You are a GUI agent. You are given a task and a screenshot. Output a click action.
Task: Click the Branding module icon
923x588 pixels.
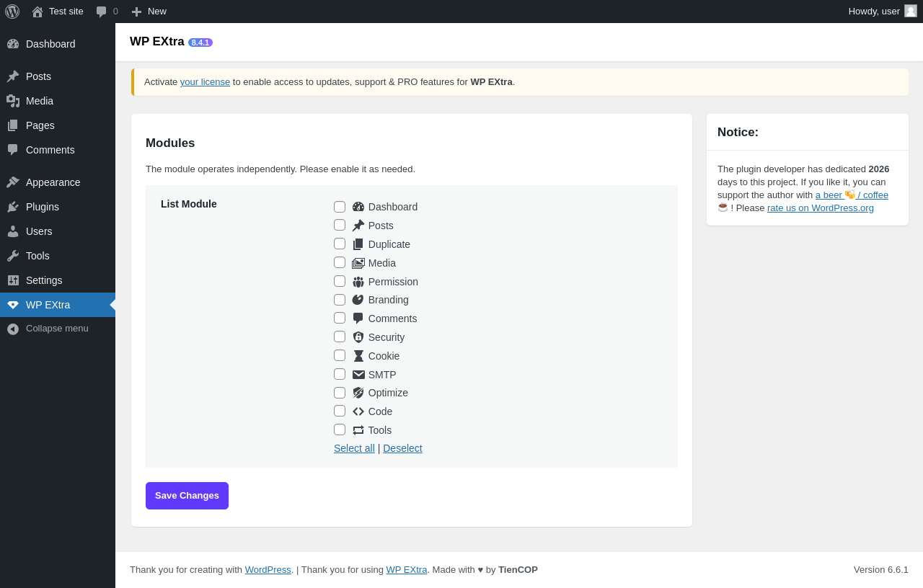click(358, 300)
